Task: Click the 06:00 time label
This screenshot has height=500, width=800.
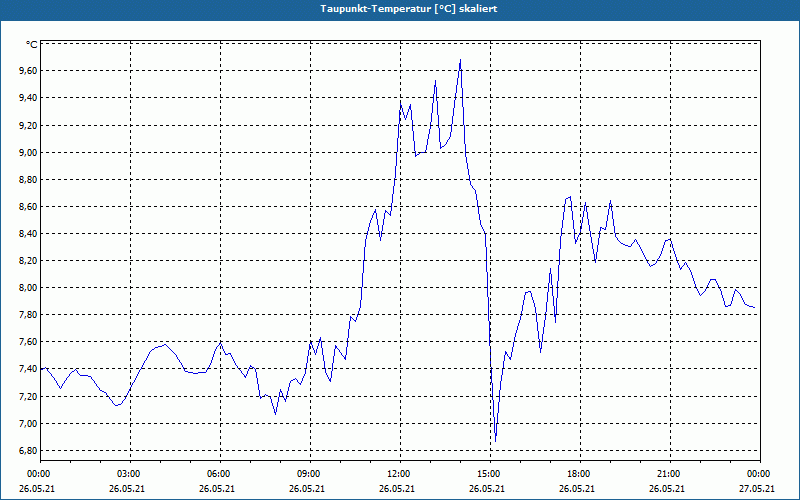Action: pos(220,474)
